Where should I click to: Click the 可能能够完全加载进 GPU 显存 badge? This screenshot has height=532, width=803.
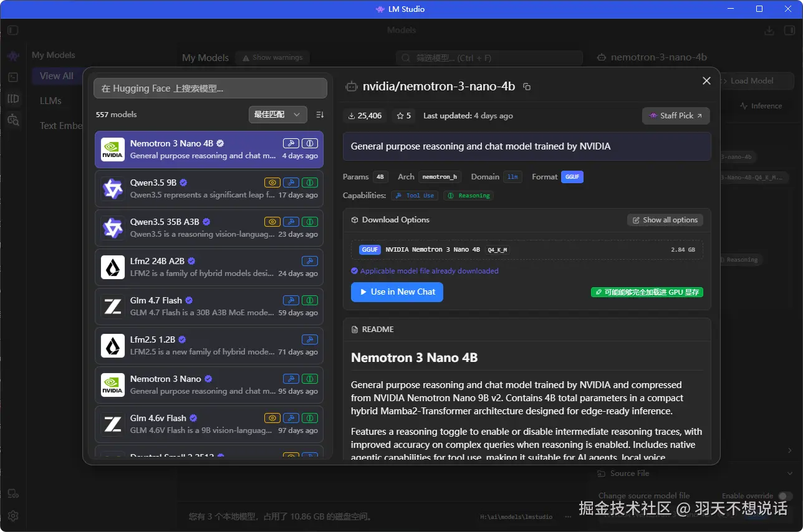pyautogui.click(x=647, y=292)
